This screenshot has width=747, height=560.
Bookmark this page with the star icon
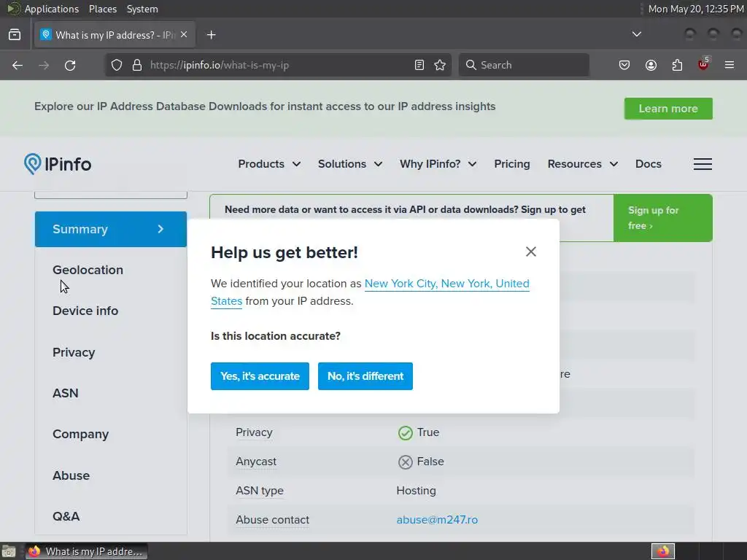440,65
